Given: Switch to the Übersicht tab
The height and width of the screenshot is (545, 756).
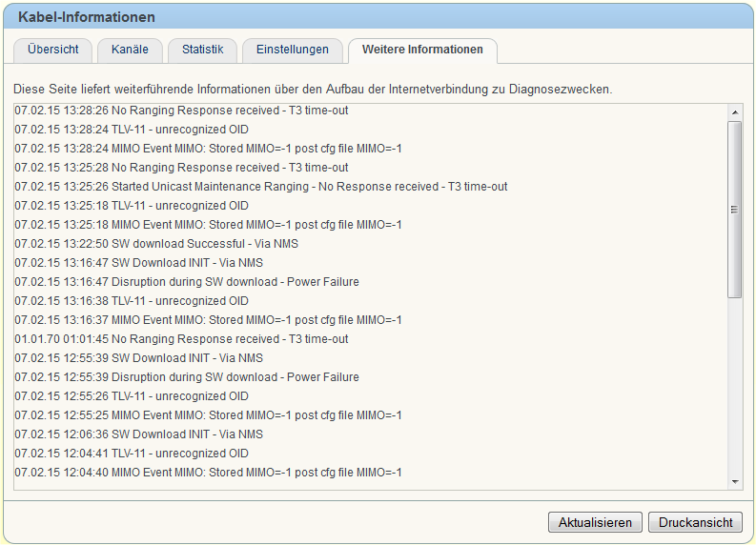Looking at the screenshot, I should tap(53, 50).
